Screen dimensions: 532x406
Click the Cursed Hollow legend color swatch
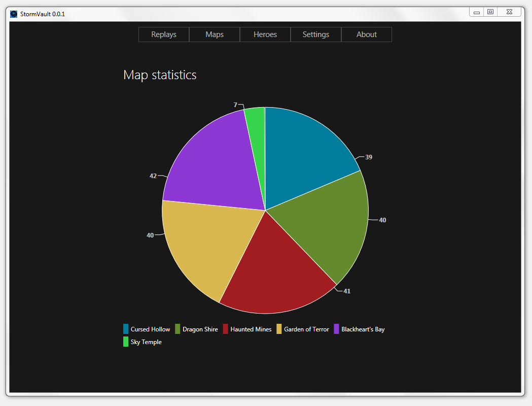pyautogui.click(x=126, y=329)
